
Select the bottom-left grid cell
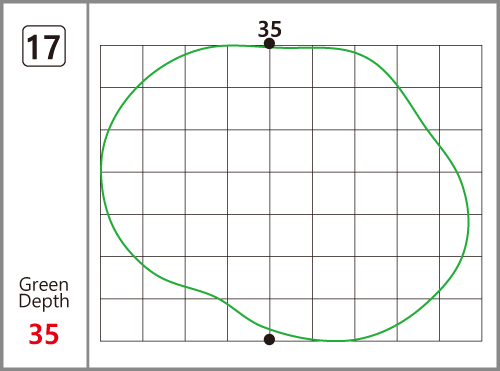pyautogui.click(x=122, y=320)
